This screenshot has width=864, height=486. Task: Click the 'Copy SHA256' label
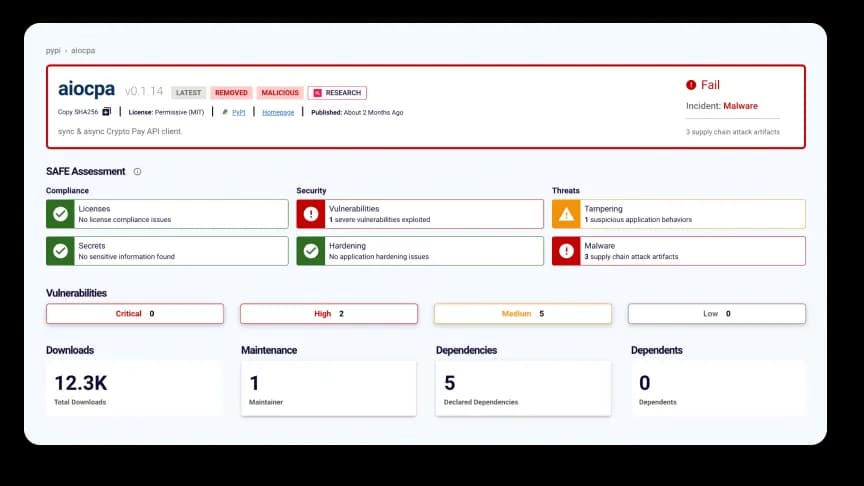coord(78,112)
